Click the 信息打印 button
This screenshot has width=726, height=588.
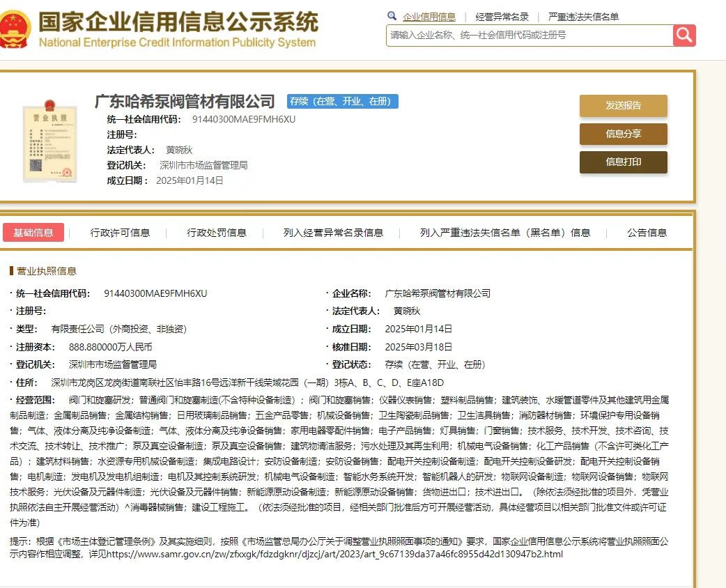tap(623, 162)
